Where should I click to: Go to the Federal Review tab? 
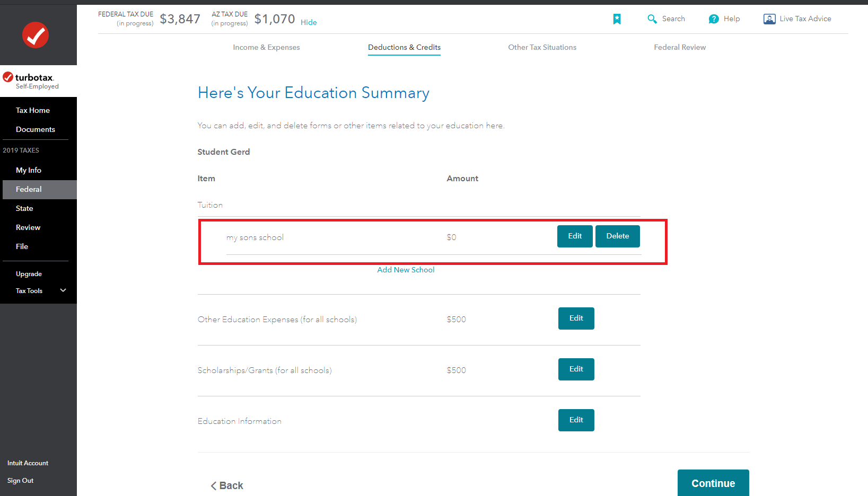680,47
